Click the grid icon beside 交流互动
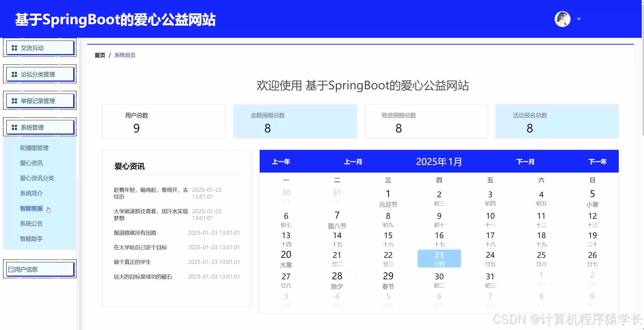This screenshot has height=330, width=644. [x=14, y=48]
